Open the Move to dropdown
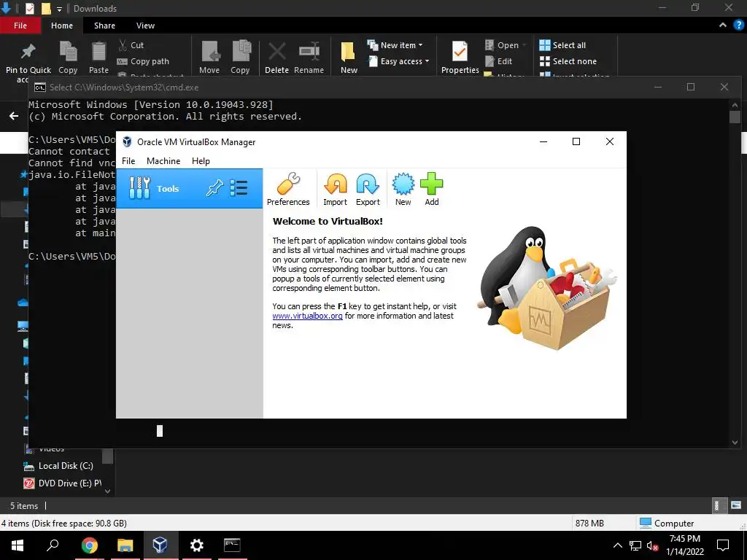Viewport: 747px width, 560px height. pyautogui.click(x=209, y=58)
